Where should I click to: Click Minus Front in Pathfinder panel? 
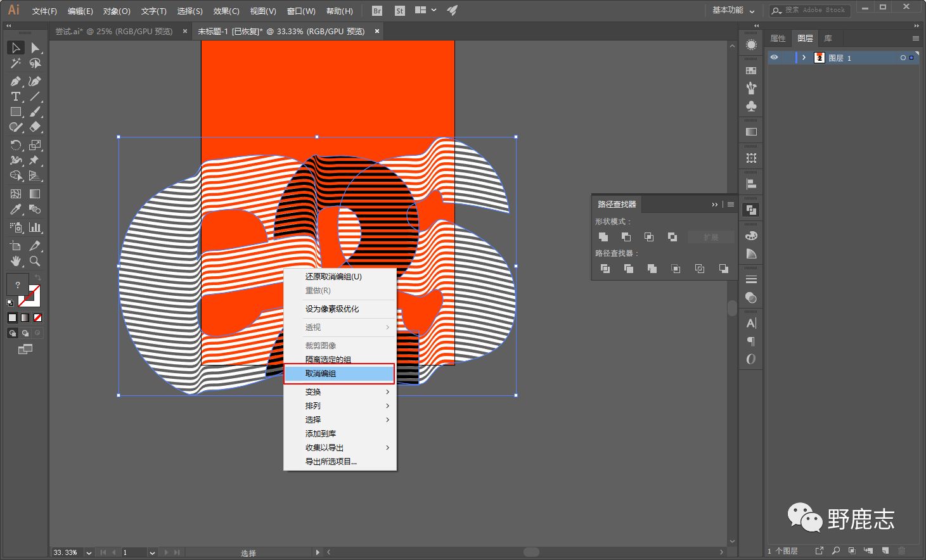[x=626, y=237]
